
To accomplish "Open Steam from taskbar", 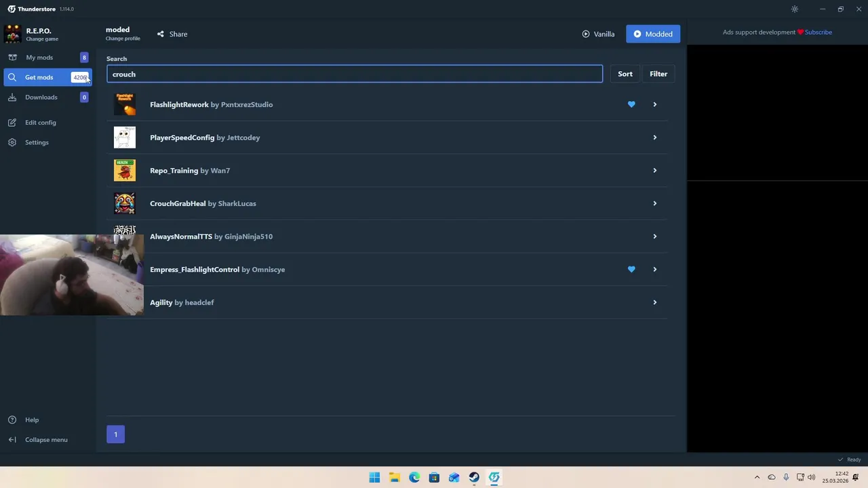I will point(474,477).
